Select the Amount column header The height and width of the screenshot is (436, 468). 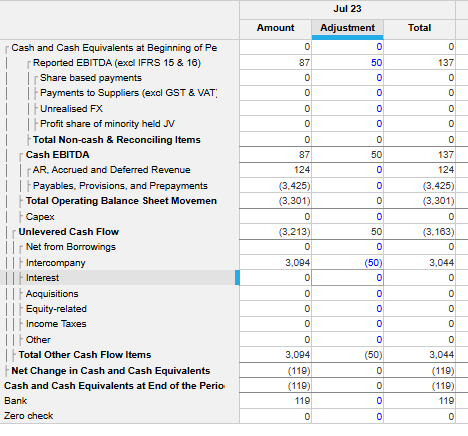(x=275, y=28)
